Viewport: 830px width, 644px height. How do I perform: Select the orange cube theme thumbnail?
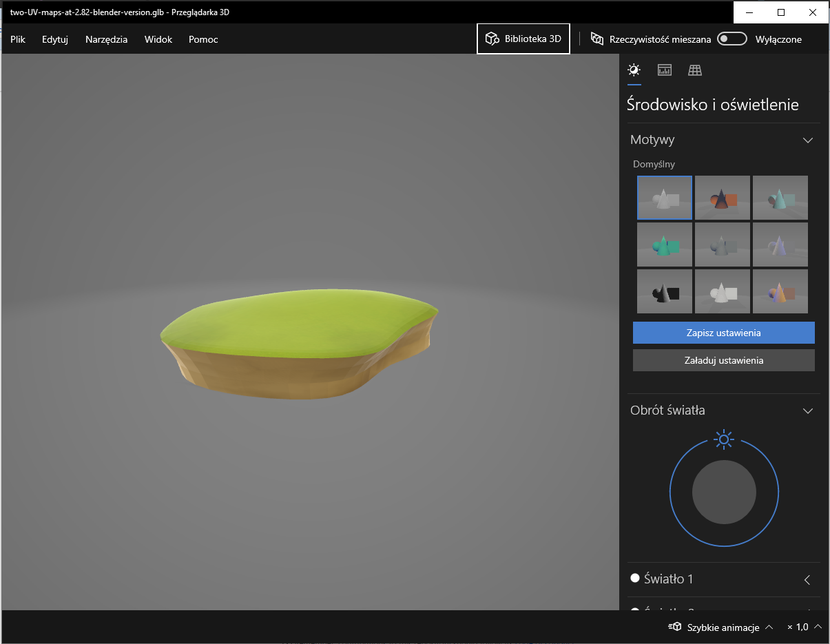click(722, 198)
